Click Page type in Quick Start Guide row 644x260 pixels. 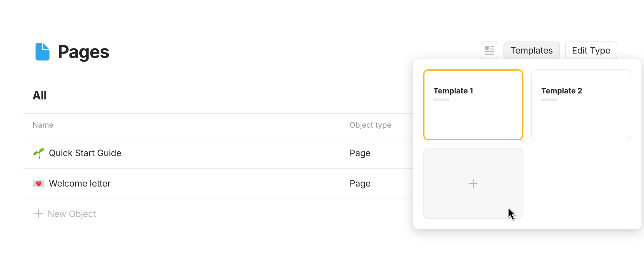pos(360,153)
